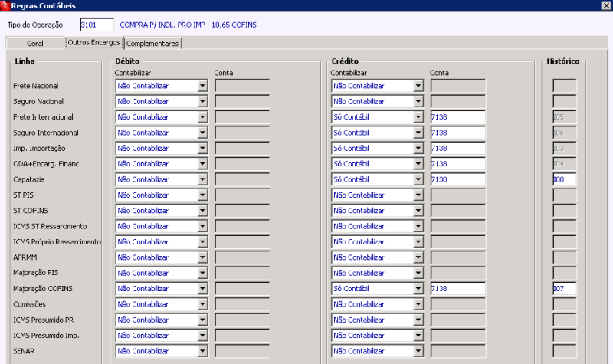Viewport: 613px width, 364px height.
Task: Open Débito dropdown for Frete Internacional
Action: pos(202,117)
